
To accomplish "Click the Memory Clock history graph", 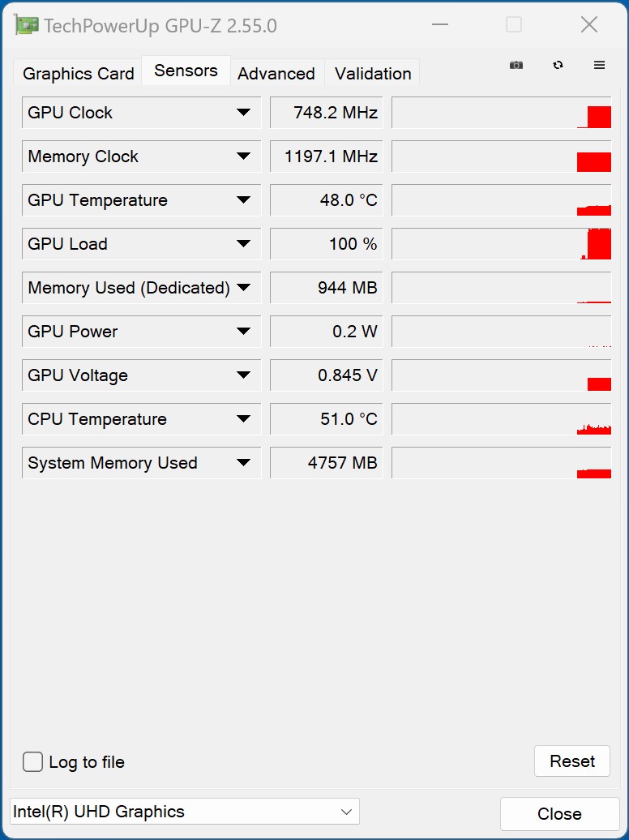I will [501, 156].
